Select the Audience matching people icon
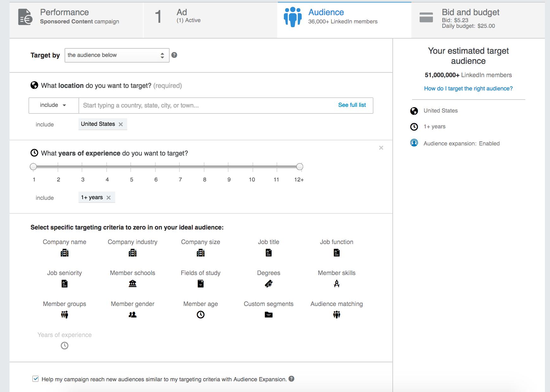 (337, 315)
